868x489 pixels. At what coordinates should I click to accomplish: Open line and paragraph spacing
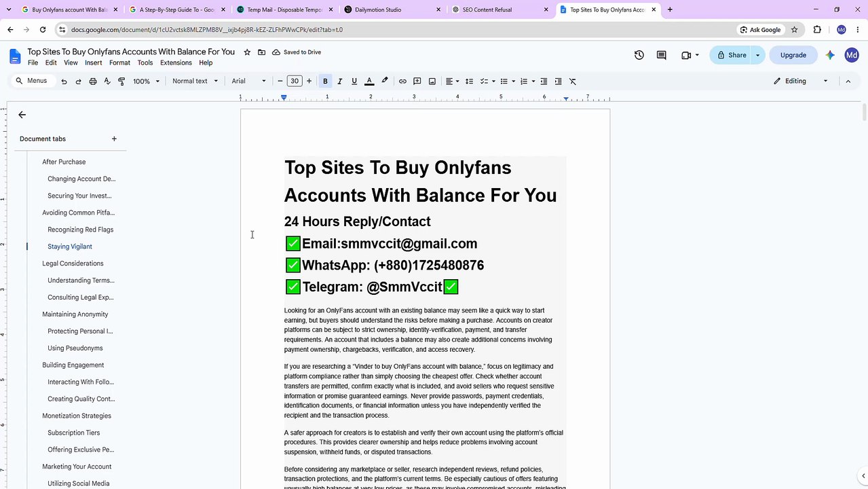[x=469, y=81]
